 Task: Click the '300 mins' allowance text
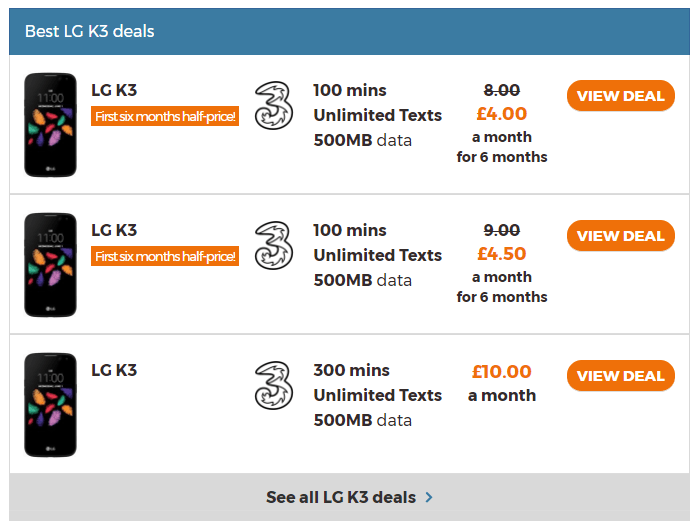(352, 370)
